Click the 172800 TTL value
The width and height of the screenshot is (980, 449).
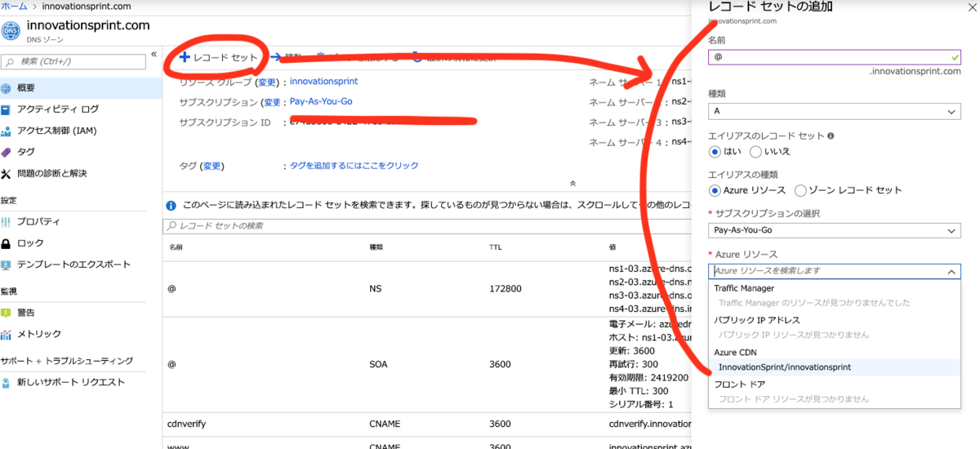tap(506, 289)
